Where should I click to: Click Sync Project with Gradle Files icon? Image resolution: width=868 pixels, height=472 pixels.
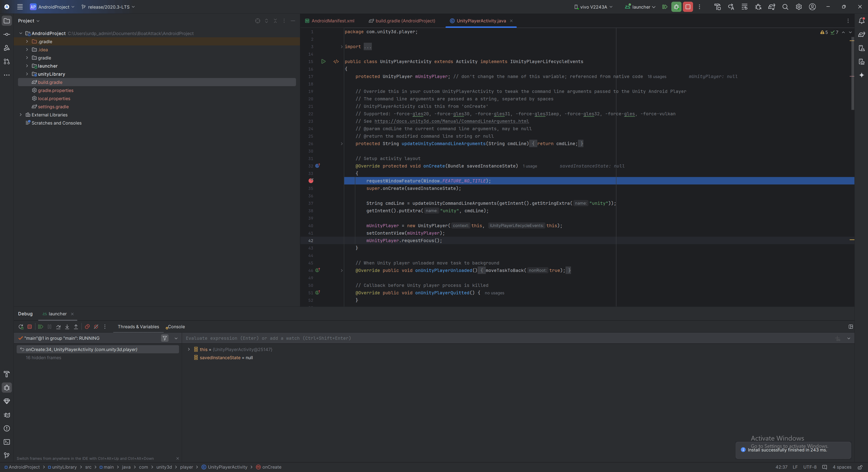[x=772, y=7]
